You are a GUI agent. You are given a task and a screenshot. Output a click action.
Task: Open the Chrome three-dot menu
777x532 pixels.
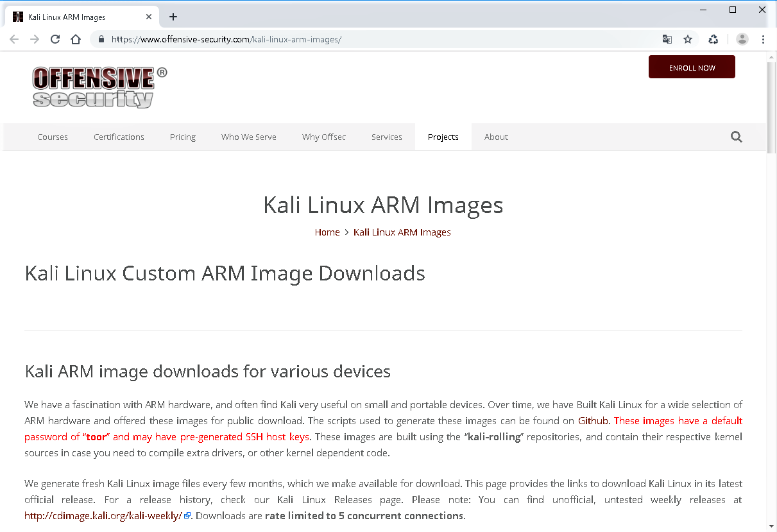[x=763, y=39]
